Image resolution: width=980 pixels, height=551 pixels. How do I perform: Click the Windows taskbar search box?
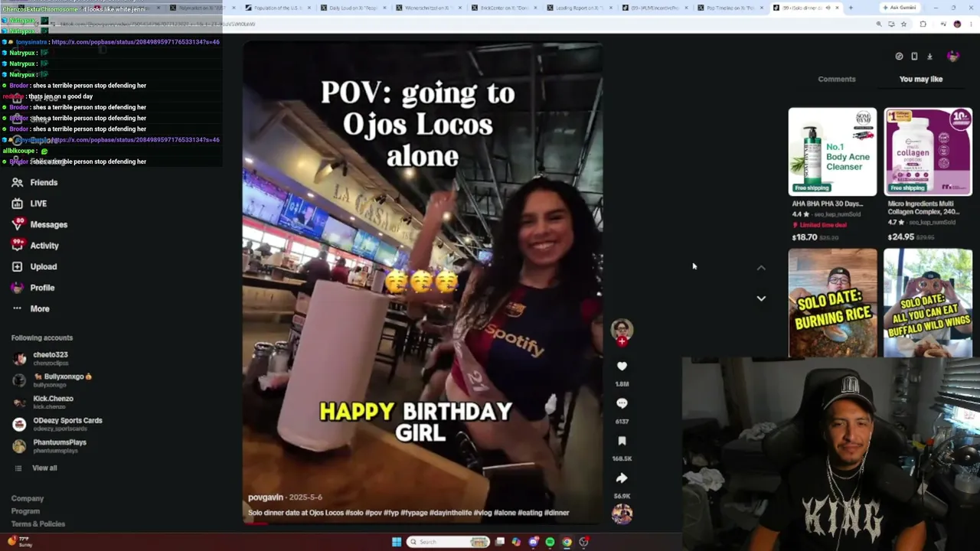pos(448,542)
